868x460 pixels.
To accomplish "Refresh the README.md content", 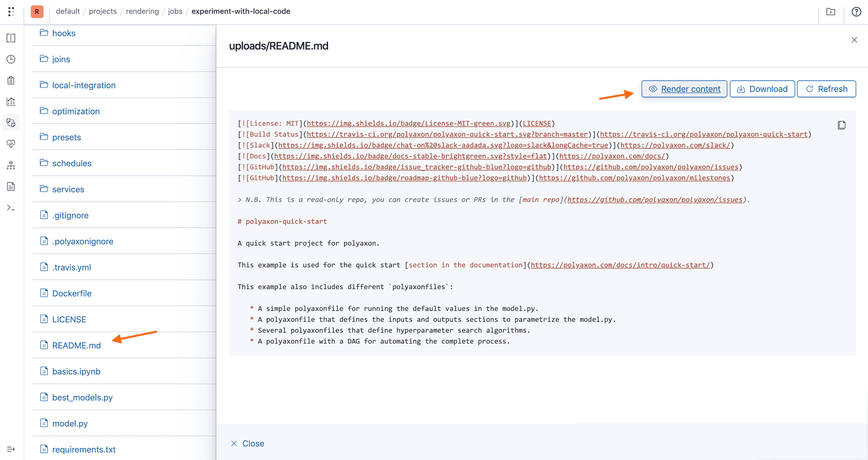I will pyautogui.click(x=826, y=89).
